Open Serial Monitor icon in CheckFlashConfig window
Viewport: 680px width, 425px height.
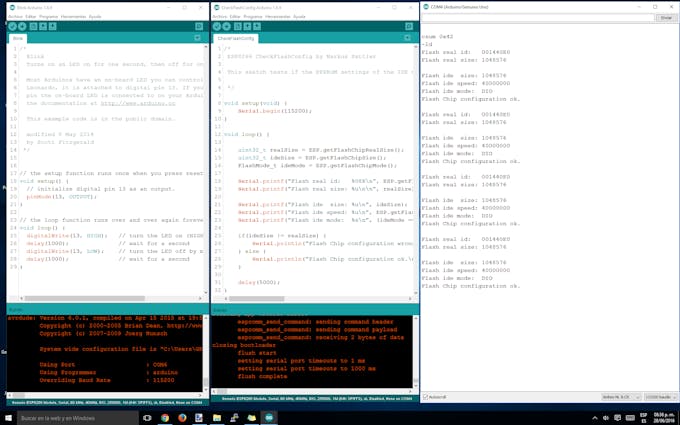pos(409,26)
